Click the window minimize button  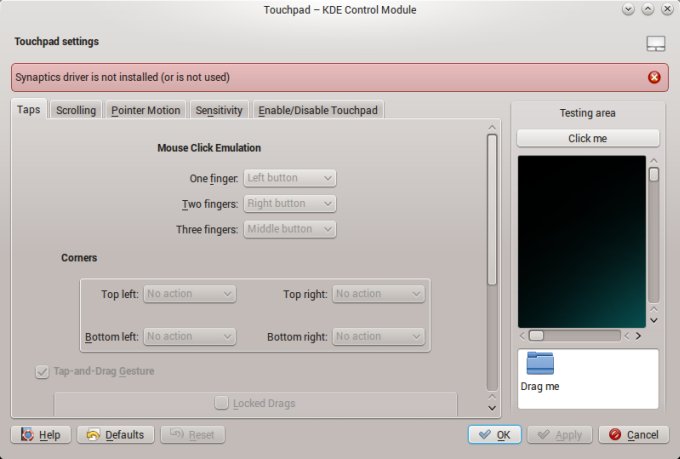(628, 10)
